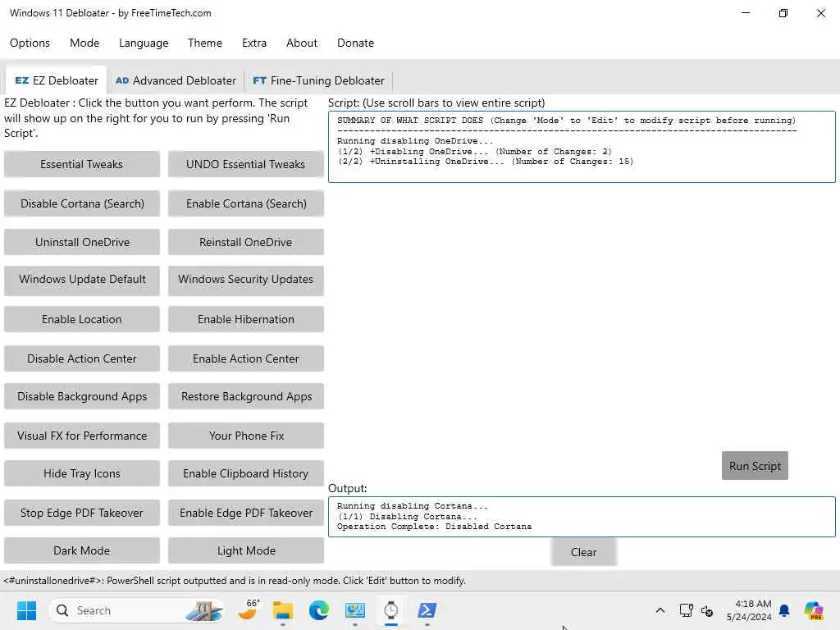Switch to the Fine-Tuning Debloater tab
The image size is (840, 630).
point(319,80)
